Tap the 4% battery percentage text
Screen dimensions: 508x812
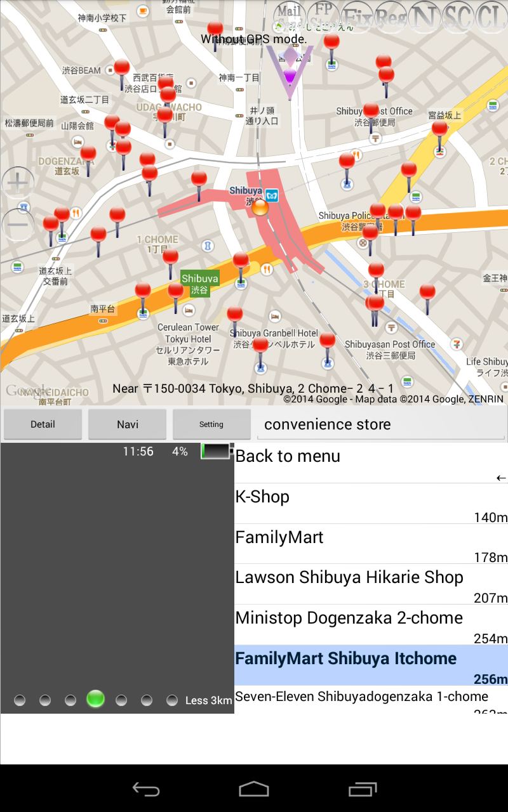(180, 452)
